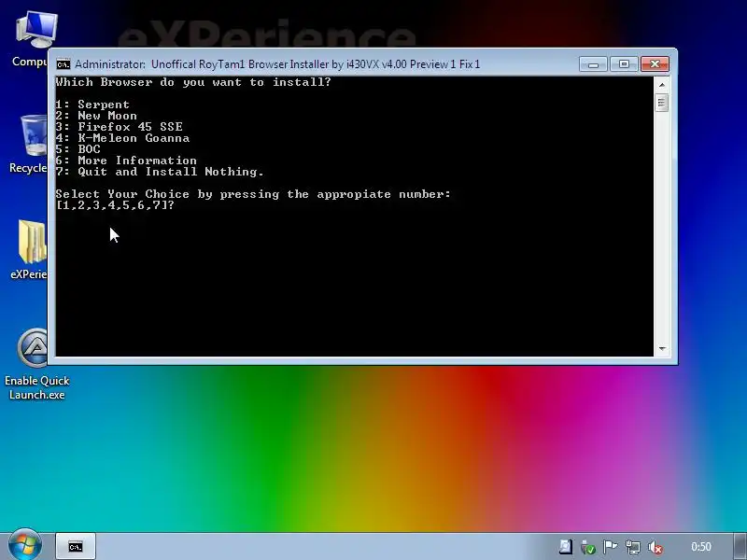The image size is (747, 560).
Task: Click the '1: Serpent' line
Action: tap(92, 105)
